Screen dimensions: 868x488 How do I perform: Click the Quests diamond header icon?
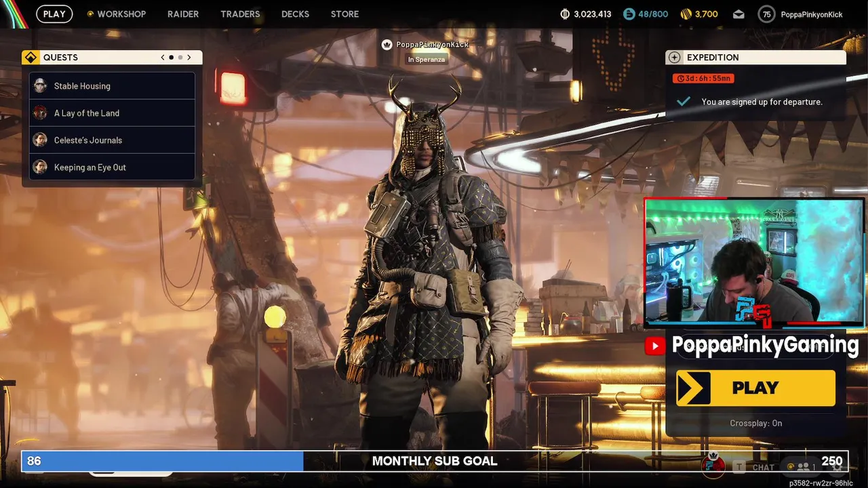click(31, 58)
